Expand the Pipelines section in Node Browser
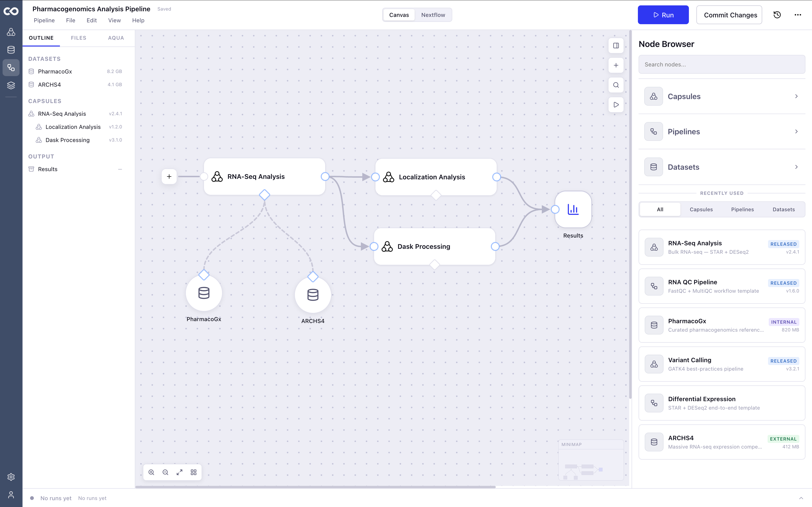 [x=722, y=131]
